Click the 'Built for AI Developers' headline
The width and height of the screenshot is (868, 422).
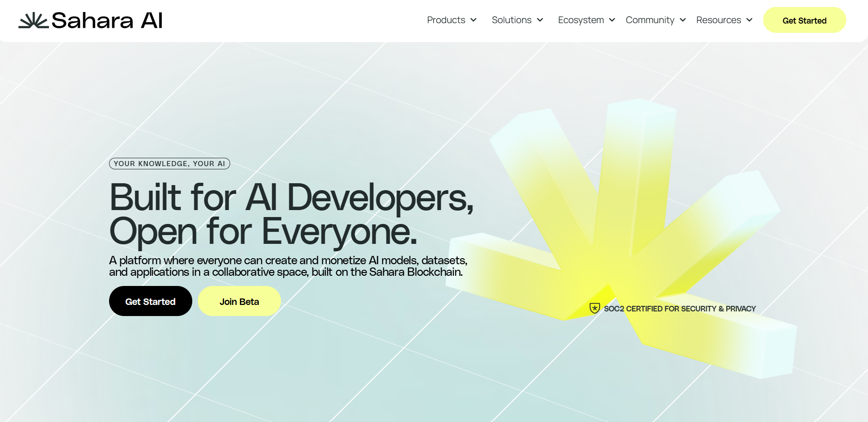291,214
